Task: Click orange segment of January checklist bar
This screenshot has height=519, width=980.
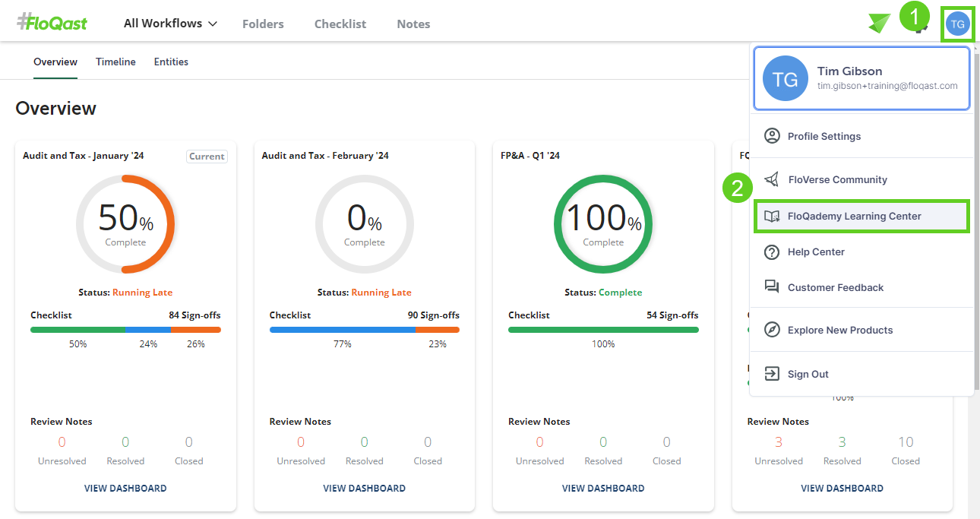Action: point(196,330)
